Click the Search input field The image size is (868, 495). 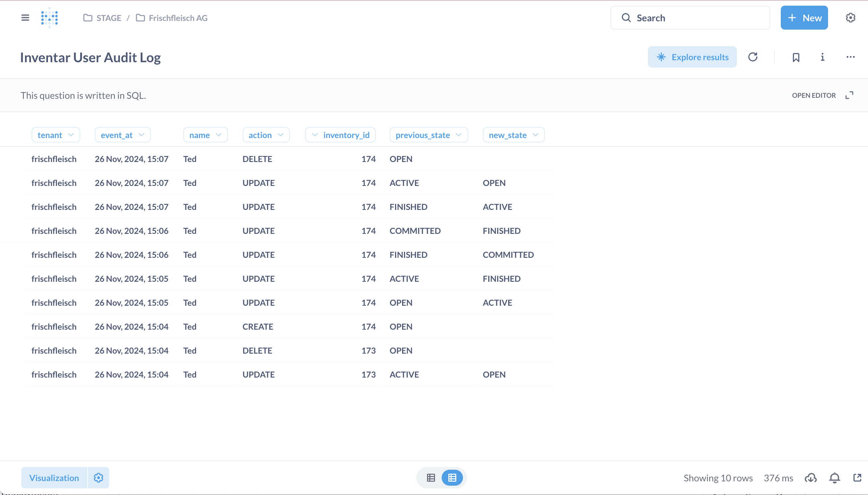click(x=691, y=18)
